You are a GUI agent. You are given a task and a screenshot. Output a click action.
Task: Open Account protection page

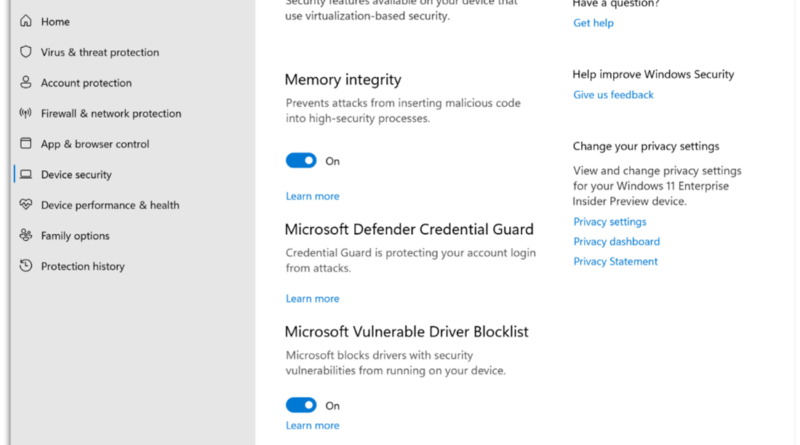point(86,83)
